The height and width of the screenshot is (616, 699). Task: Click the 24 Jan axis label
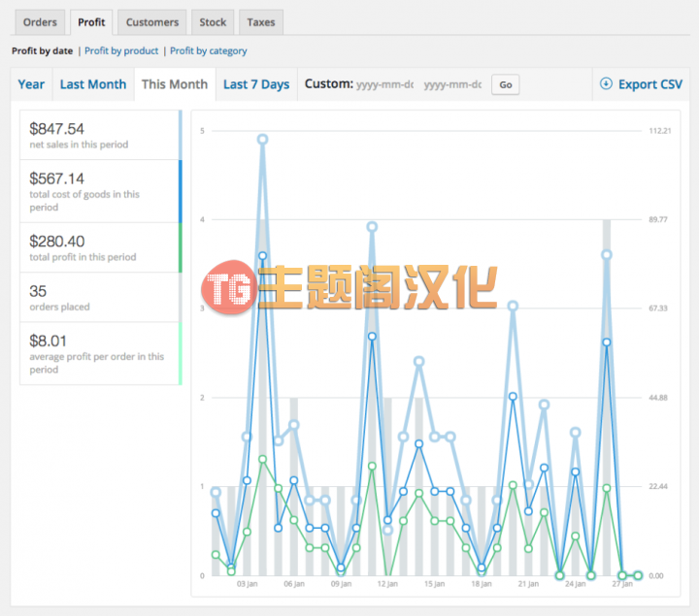point(575,583)
